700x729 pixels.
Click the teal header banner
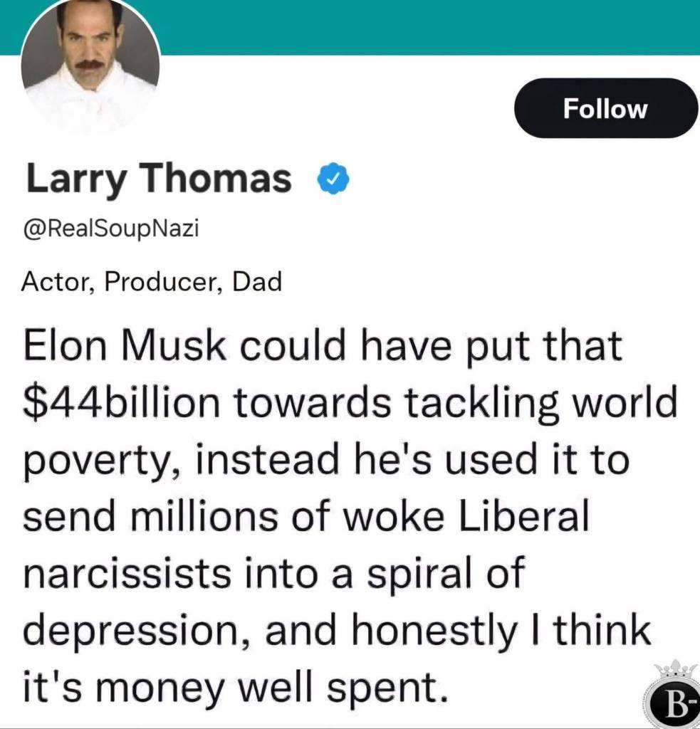(x=427, y=26)
